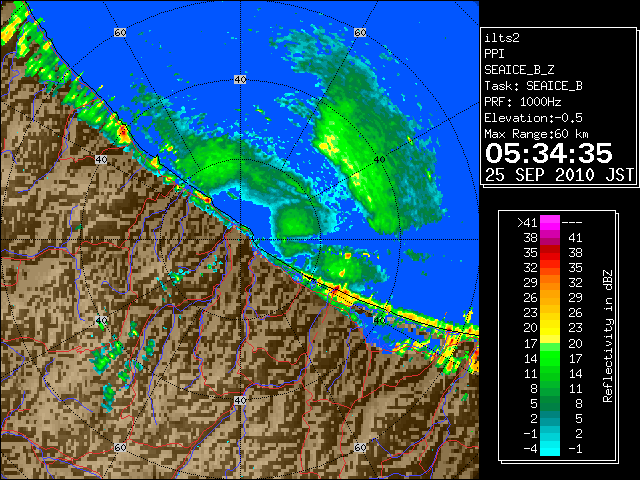Viewport: 640px width, 480px height.
Task: Click the "Reflectivity in dBZ" legend title
Action: [x=608, y=336]
